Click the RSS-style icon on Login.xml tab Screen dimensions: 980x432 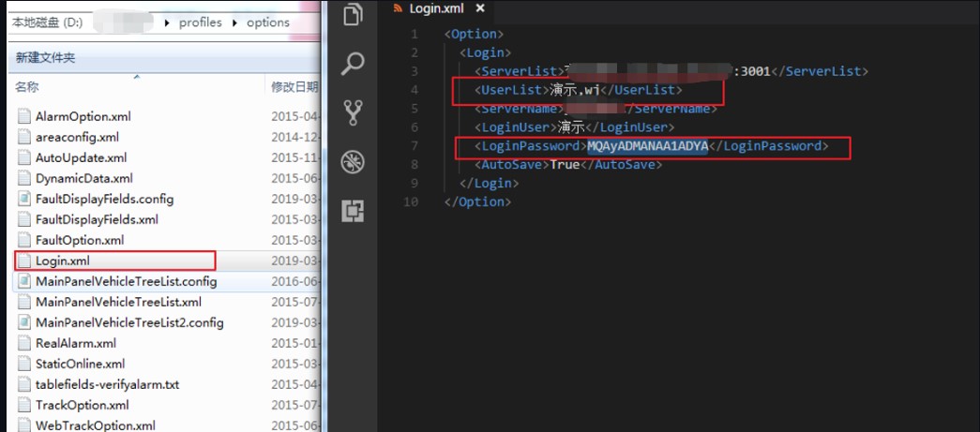click(x=398, y=8)
